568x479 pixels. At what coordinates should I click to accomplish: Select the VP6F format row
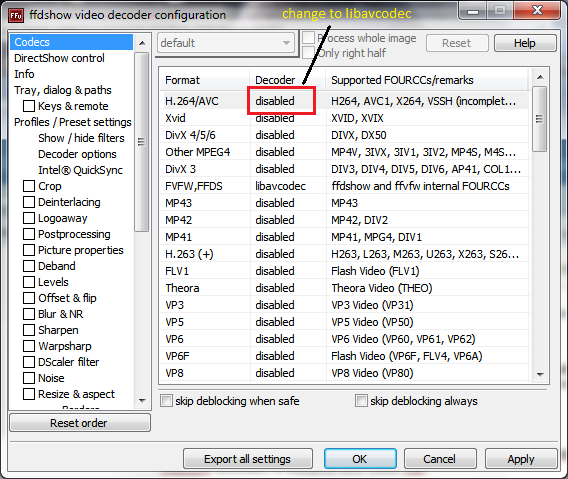(344, 356)
